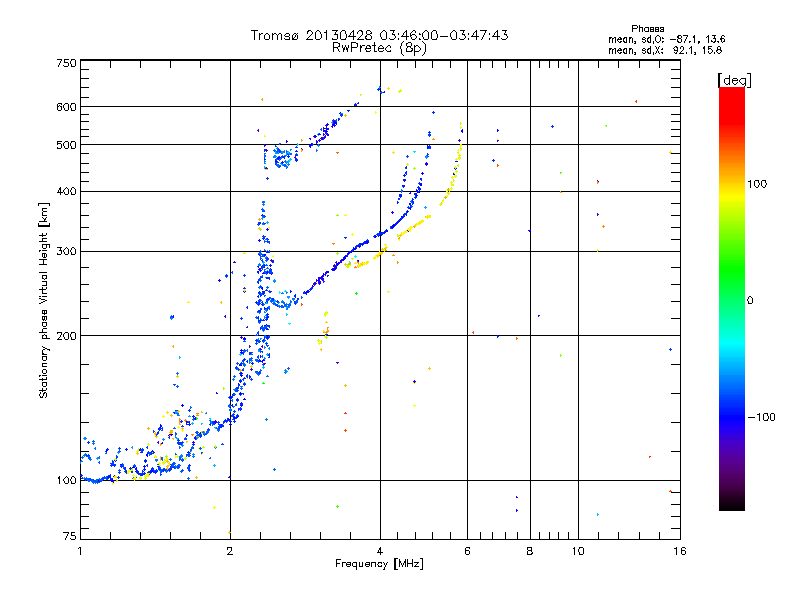Click the 200 km y-axis tick label
The height and width of the screenshot is (600, 800).
click(x=66, y=335)
